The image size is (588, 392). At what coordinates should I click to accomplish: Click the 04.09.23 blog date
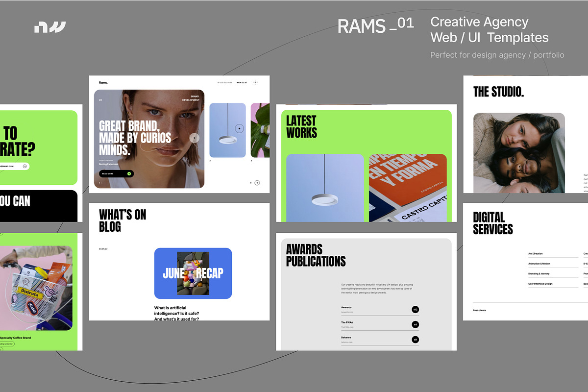pyautogui.click(x=103, y=249)
